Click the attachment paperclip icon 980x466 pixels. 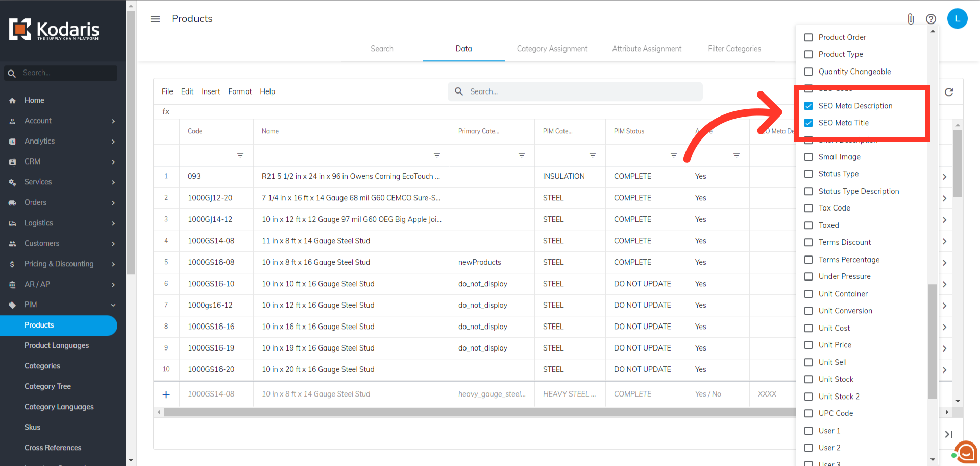tap(911, 19)
